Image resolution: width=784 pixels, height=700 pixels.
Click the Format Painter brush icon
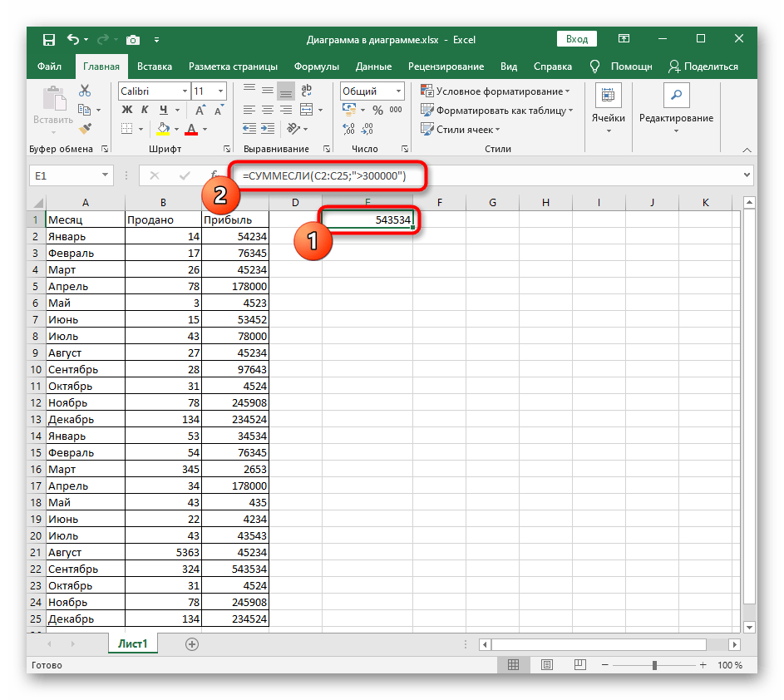tap(84, 128)
